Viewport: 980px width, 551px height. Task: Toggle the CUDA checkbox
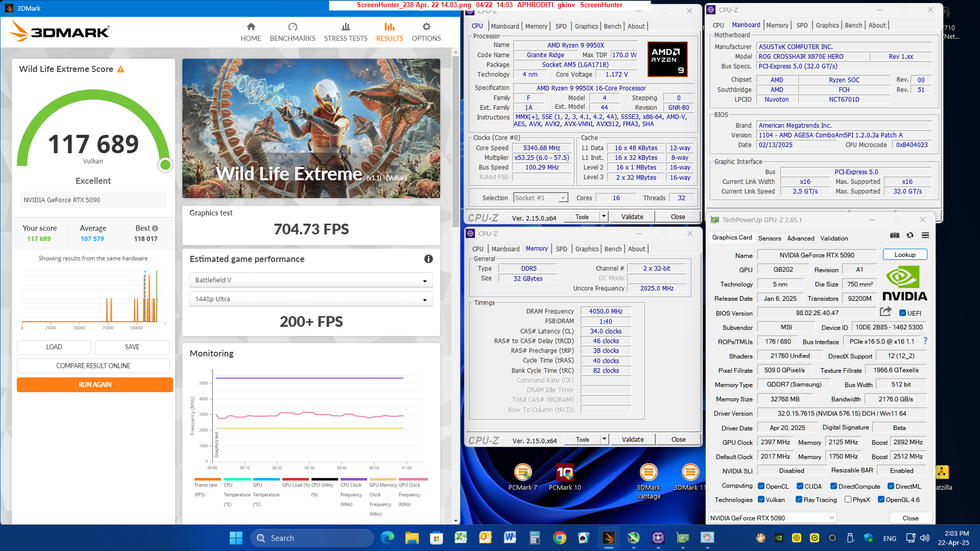pos(800,486)
